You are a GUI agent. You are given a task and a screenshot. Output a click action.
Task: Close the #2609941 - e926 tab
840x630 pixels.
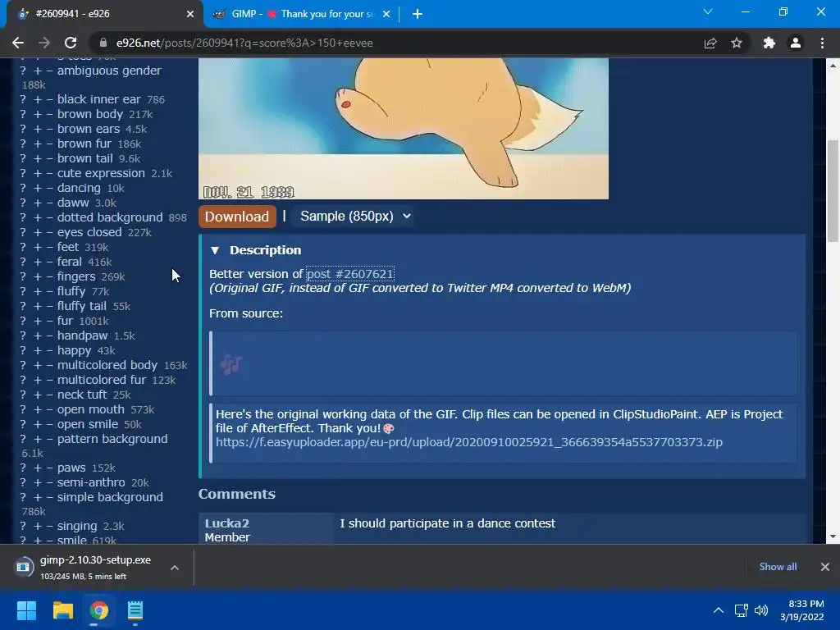[190, 14]
